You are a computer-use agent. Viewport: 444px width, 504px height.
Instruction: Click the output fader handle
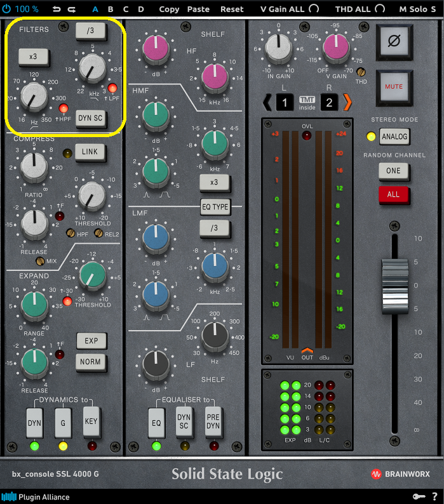[395, 286]
